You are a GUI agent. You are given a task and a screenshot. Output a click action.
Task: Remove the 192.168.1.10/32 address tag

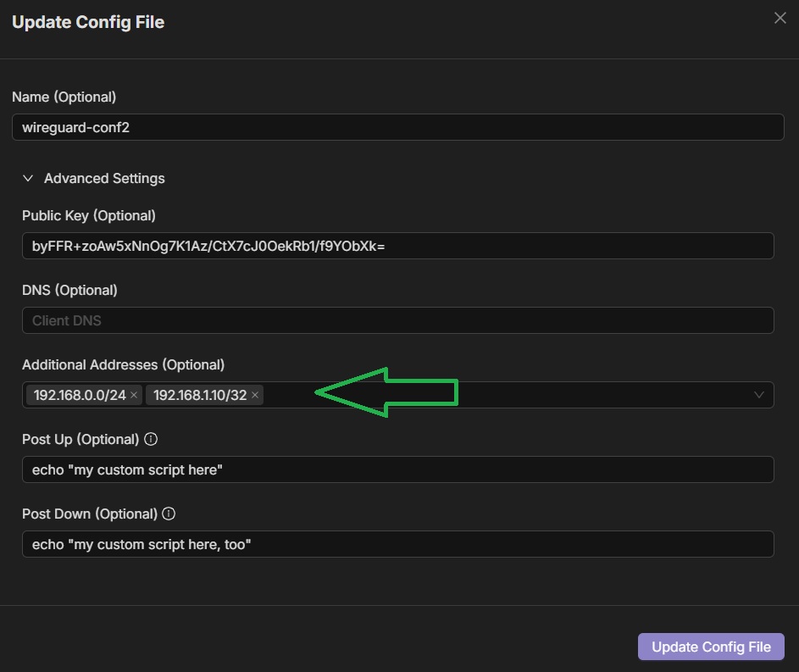point(255,395)
